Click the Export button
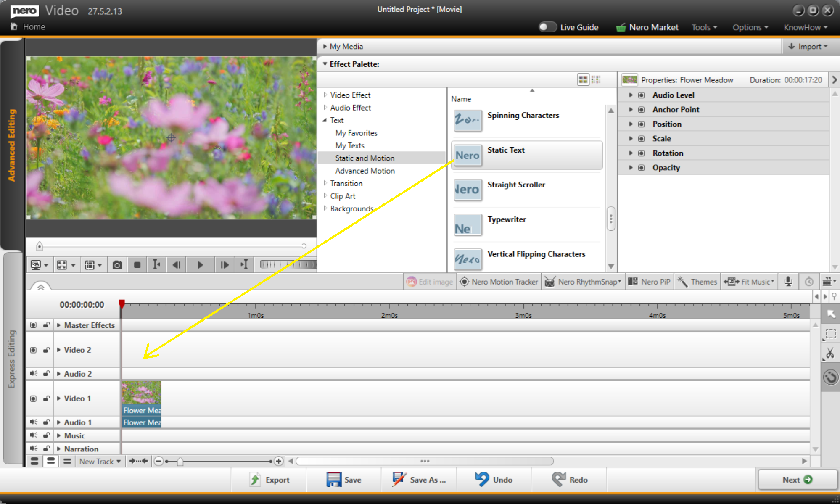Viewport: 840px width, 504px height. pyautogui.click(x=269, y=480)
